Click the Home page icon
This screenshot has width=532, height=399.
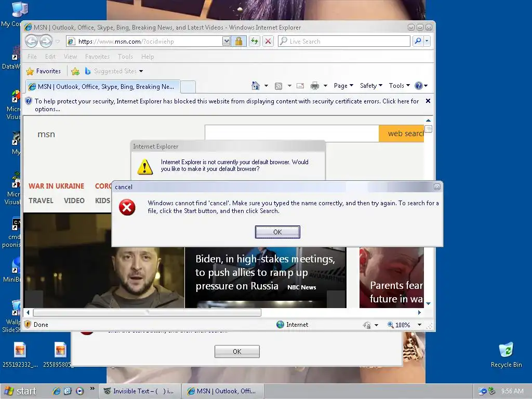pyautogui.click(x=256, y=86)
